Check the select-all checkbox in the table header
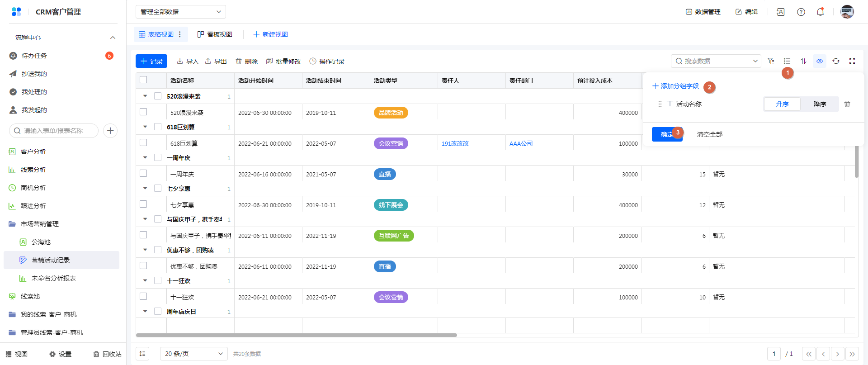868x365 pixels. tap(143, 80)
